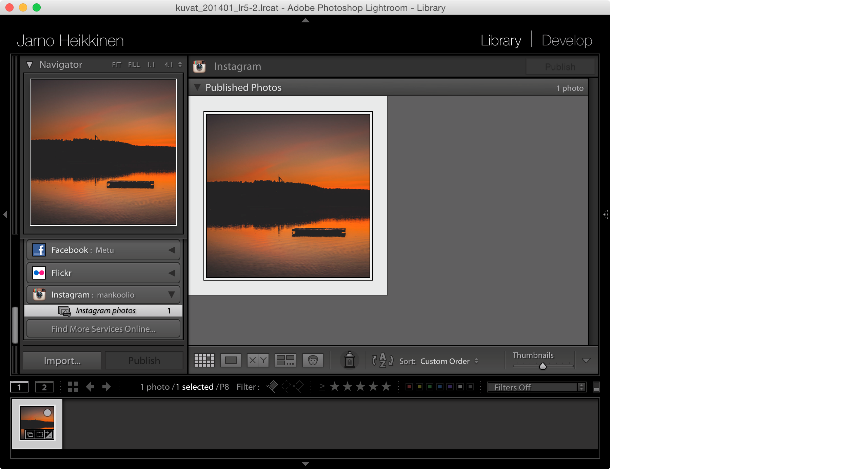Screen dimensions: 868x469
Task: Expand the Facebook publish service
Action: point(172,250)
